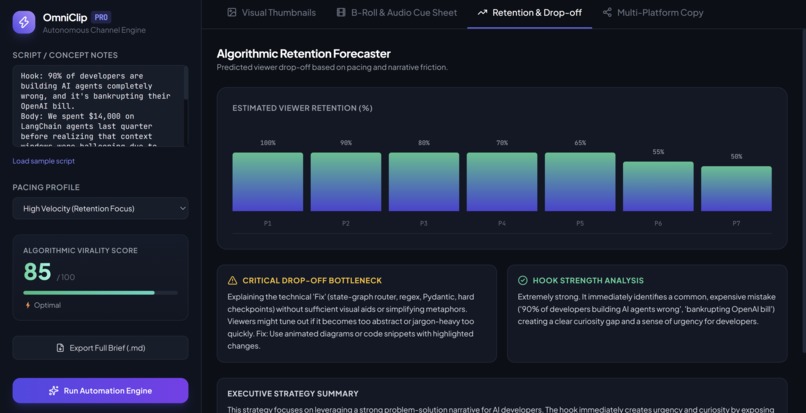806x413 pixels.
Task: Click the P2 retention bar
Action: (345, 182)
